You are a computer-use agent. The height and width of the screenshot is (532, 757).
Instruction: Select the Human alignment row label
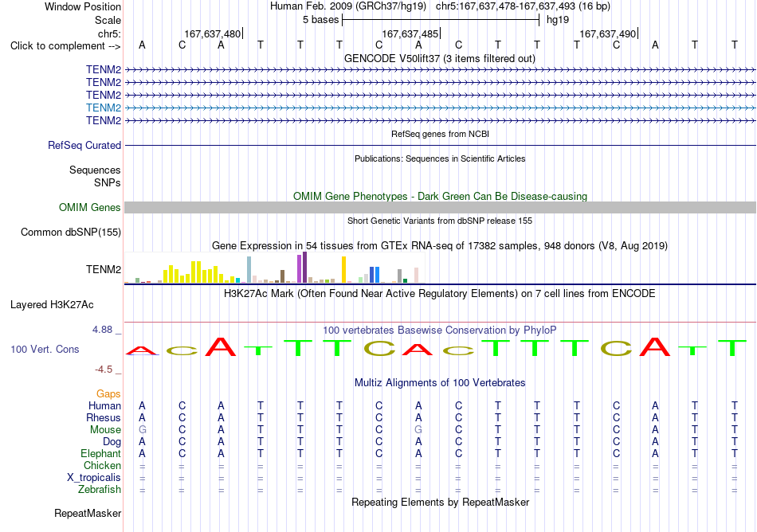pos(104,406)
